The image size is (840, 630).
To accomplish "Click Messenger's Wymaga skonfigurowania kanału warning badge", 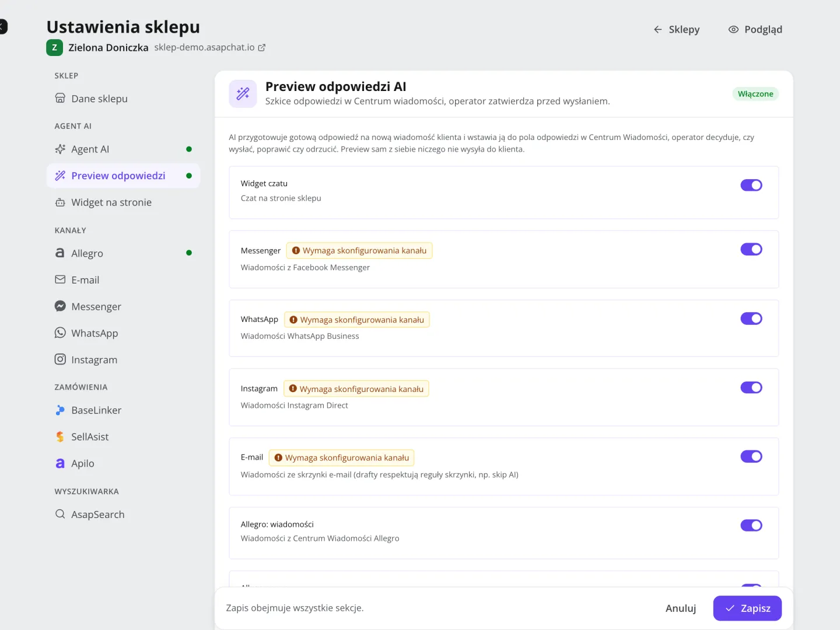I will tap(359, 250).
